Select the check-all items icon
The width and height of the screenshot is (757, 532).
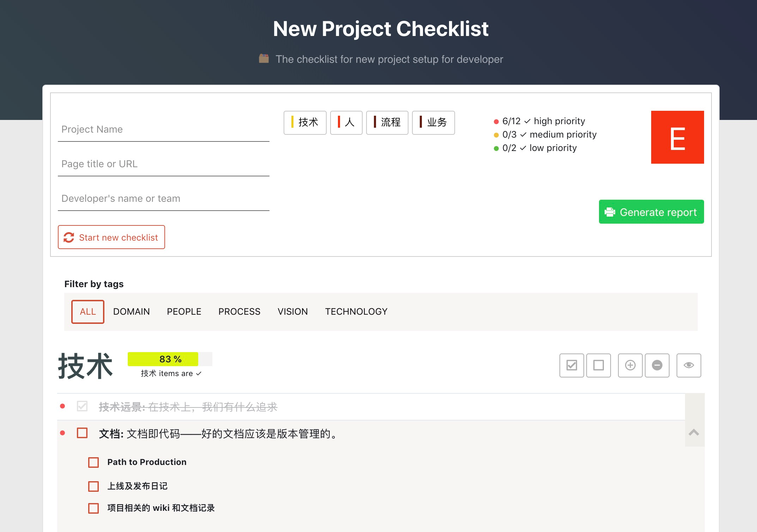pyautogui.click(x=571, y=365)
